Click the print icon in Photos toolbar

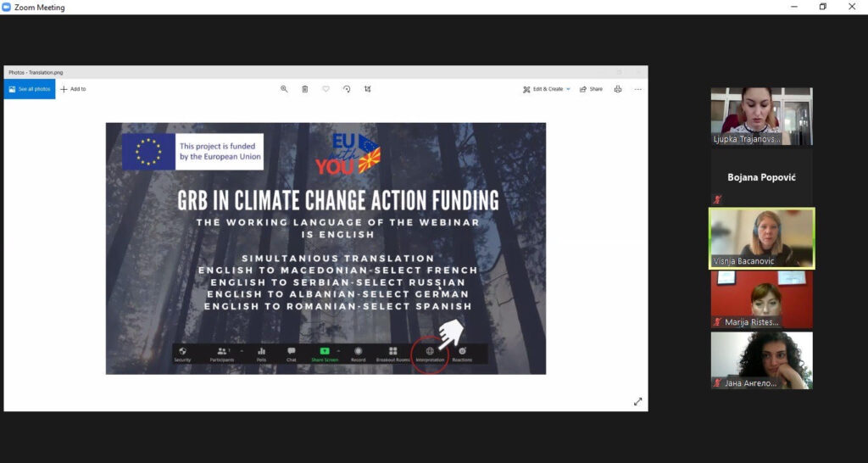(618, 89)
